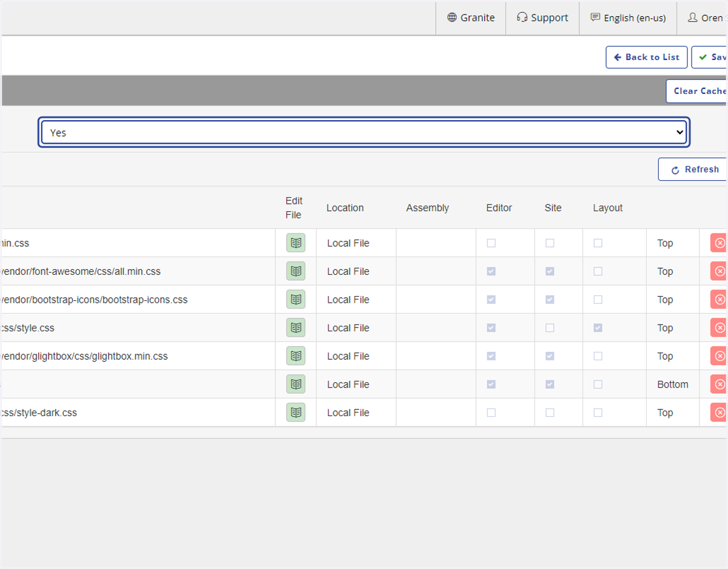Delete the css/style.css row
The height and width of the screenshot is (569, 728).
pyautogui.click(x=719, y=328)
